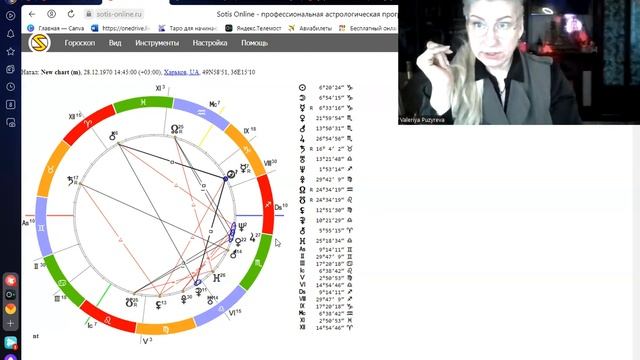Open the teal app with red badge
The height and width of the screenshot is (360, 640).
[x=11, y=342]
